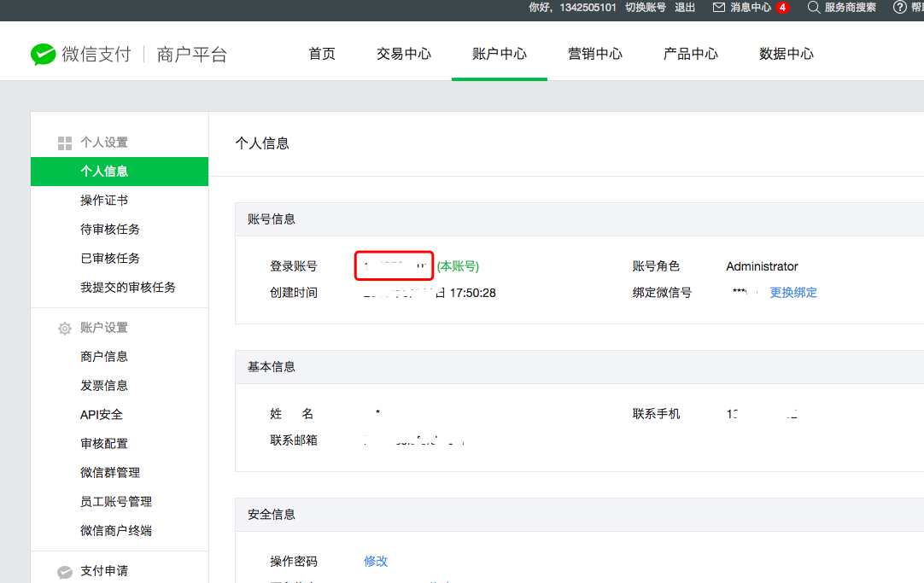The width and height of the screenshot is (924, 583).
Task: Click 更换绑定 to rebind WeChat account
Action: click(x=792, y=292)
